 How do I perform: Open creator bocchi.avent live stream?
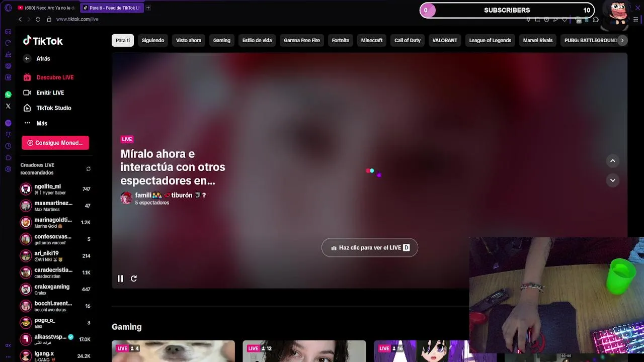coord(55,306)
